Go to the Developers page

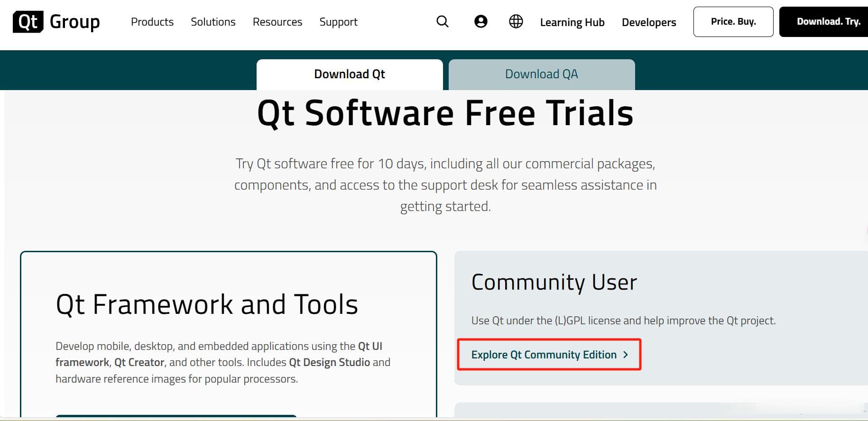pos(649,22)
